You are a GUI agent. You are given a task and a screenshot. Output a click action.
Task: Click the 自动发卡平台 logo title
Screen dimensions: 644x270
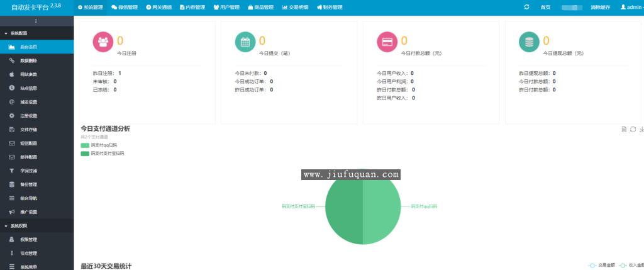(x=36, y=8)
